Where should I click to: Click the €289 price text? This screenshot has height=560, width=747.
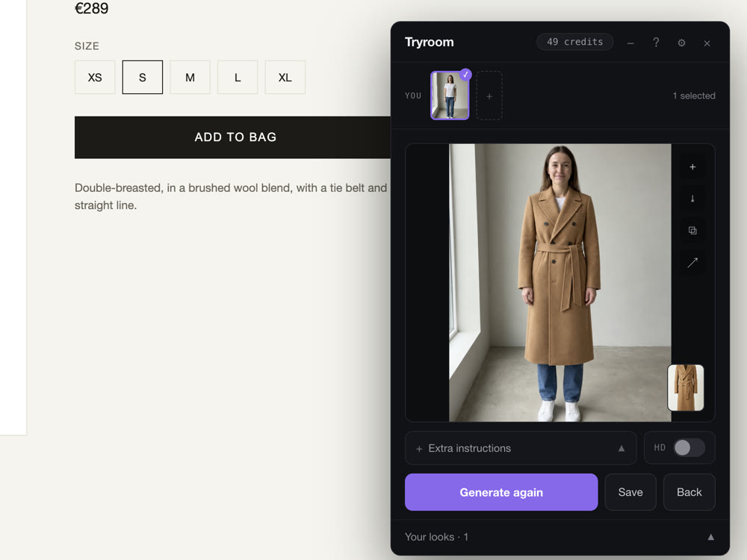pos(91,8)
